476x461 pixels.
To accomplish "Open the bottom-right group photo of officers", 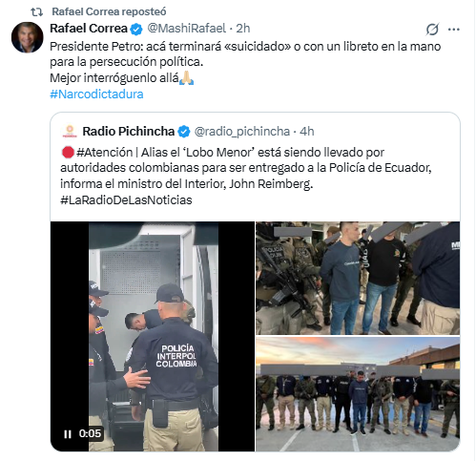I will [358, 394].
